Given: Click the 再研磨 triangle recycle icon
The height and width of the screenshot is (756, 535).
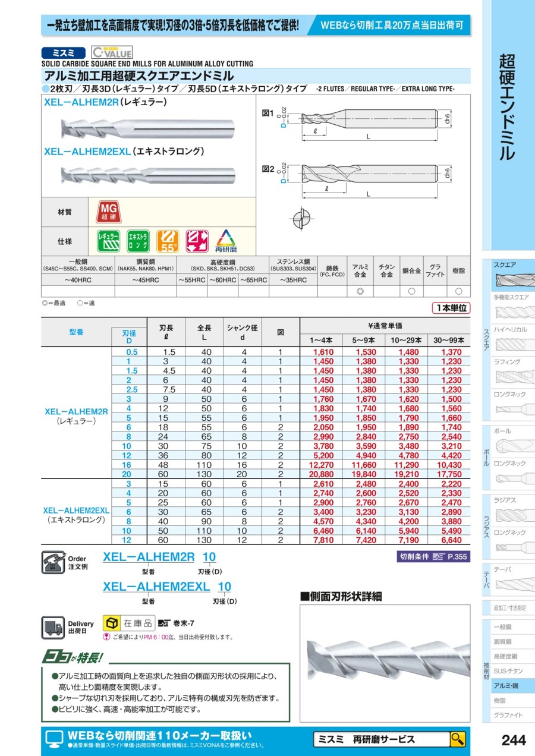Looking at the screenshot, I should click(226, 241).
